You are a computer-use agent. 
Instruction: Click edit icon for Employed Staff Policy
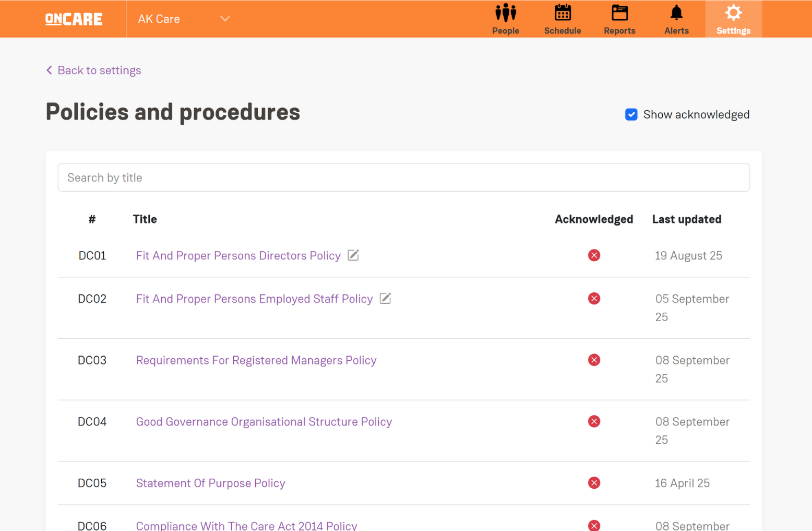(x=385, y=299)
